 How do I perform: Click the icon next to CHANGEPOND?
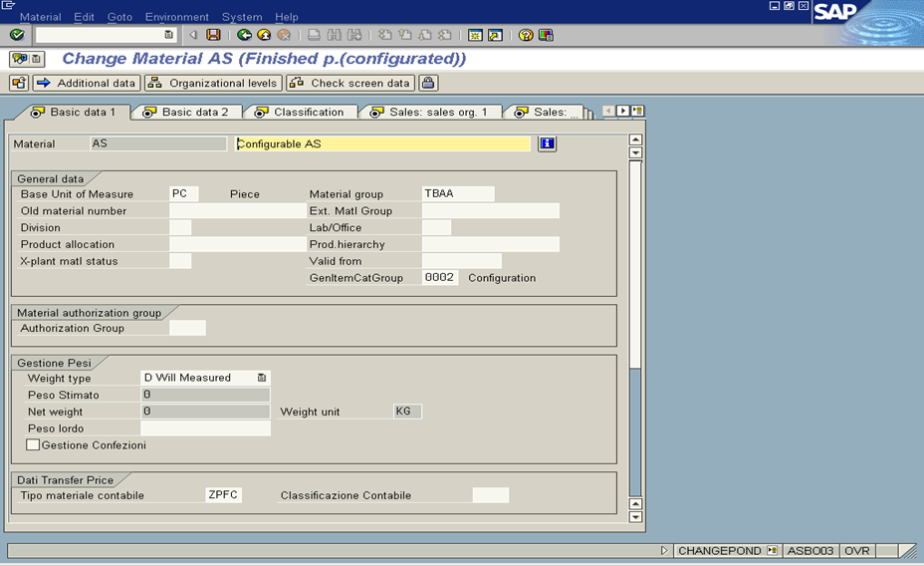772,551
